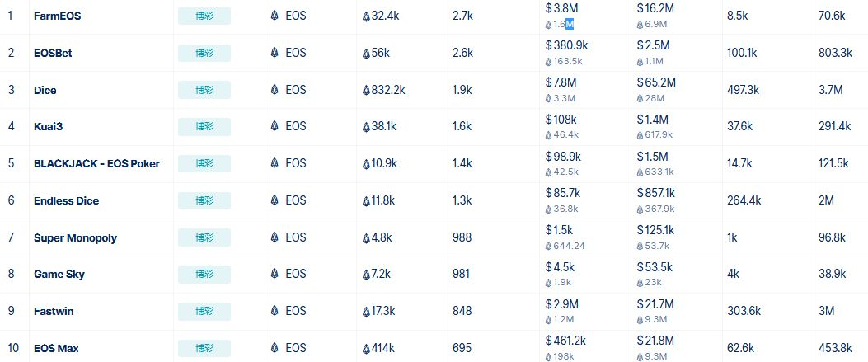This screenshot has width=868, height=362.
Task: Click the highlighted 1.6M volume value
Action: 564,25
